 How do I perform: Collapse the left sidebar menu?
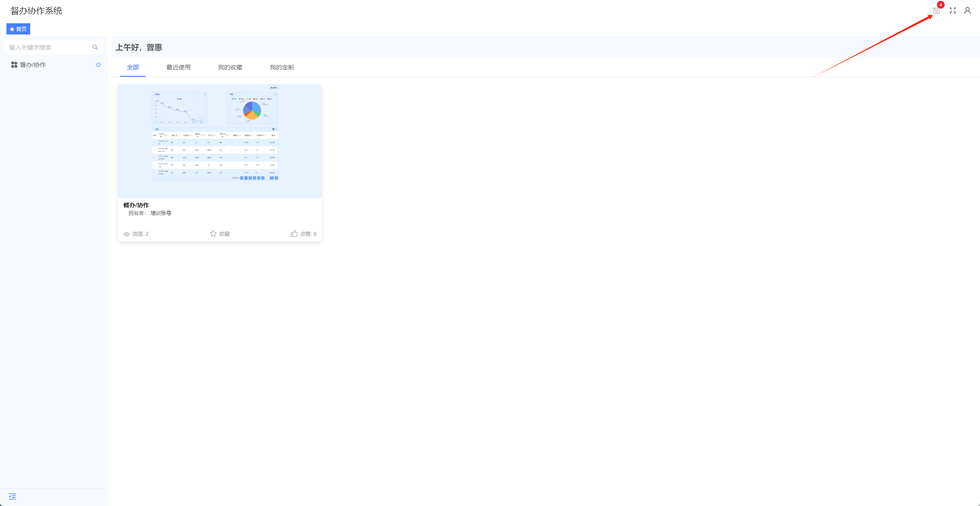13,497
